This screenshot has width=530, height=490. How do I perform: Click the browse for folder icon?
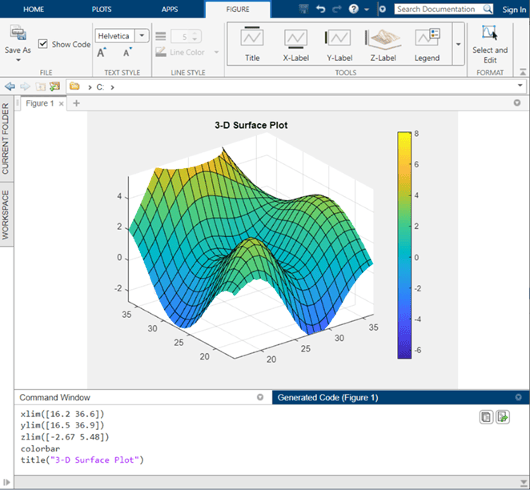(x=54, y=87)
